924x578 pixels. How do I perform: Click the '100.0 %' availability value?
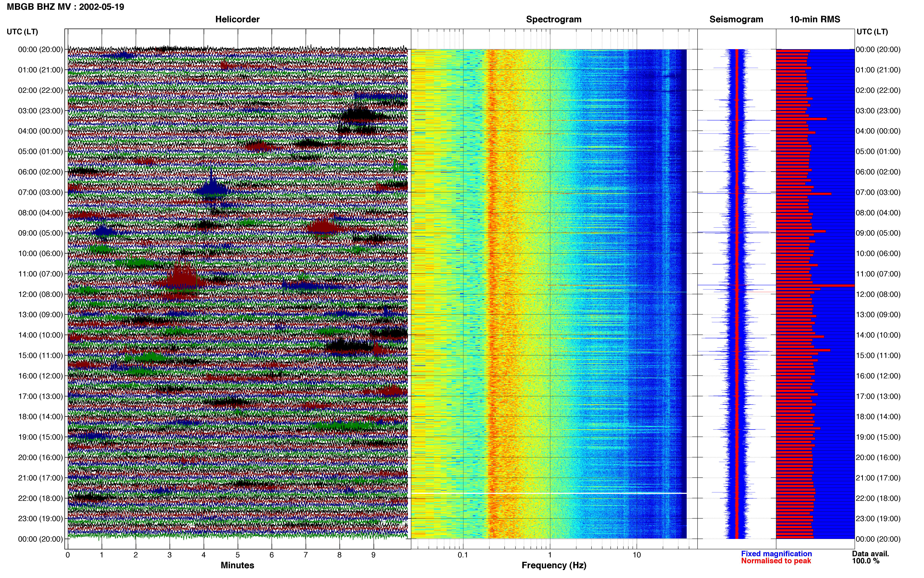(865, 561)
